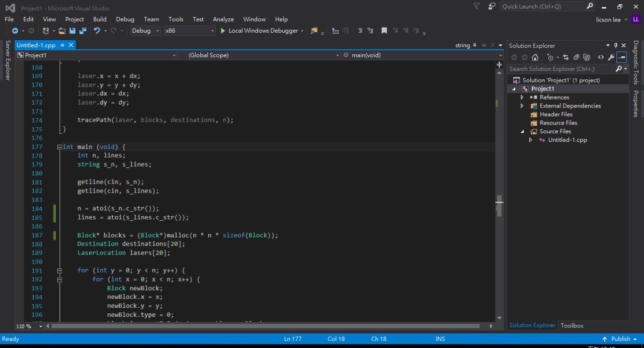
Task: Open Properties via wrench icon in Solution Explorer
Action: (x=611, y=57)
